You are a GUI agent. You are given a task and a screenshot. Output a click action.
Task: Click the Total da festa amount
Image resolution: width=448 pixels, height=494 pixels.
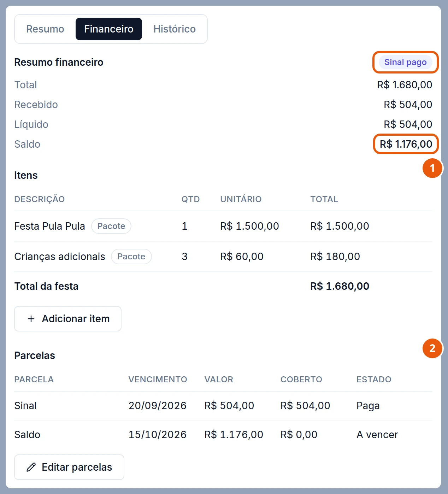340,286
